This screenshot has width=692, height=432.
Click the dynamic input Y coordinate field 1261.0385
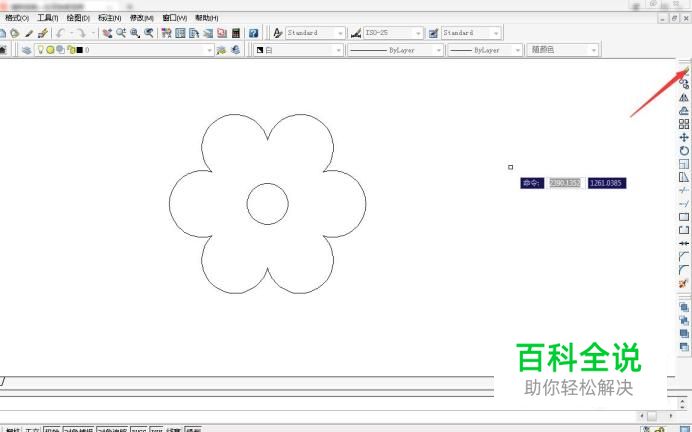click(x=607, y=183)
